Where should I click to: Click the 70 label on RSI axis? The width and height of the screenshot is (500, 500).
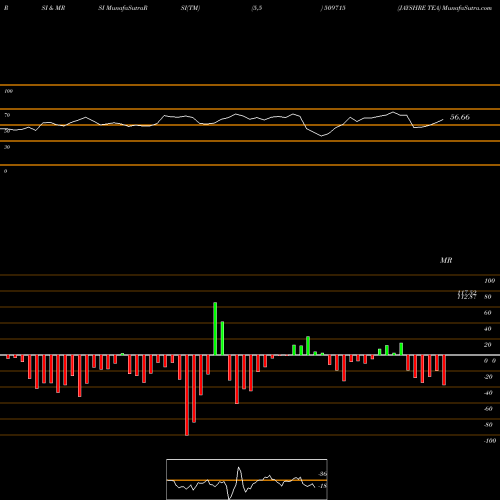(7, 115)
